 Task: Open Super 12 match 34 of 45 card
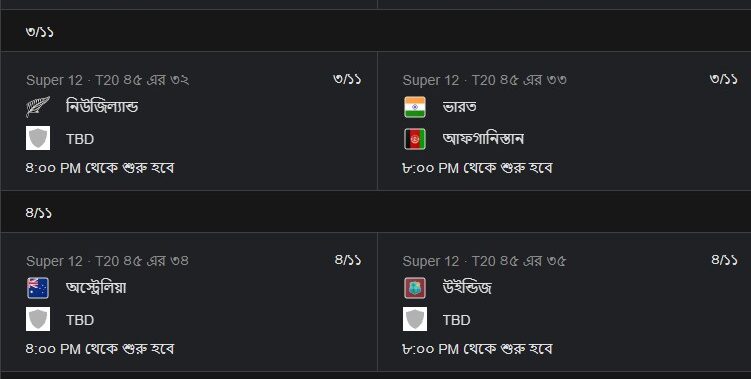(x=189, y=302)
